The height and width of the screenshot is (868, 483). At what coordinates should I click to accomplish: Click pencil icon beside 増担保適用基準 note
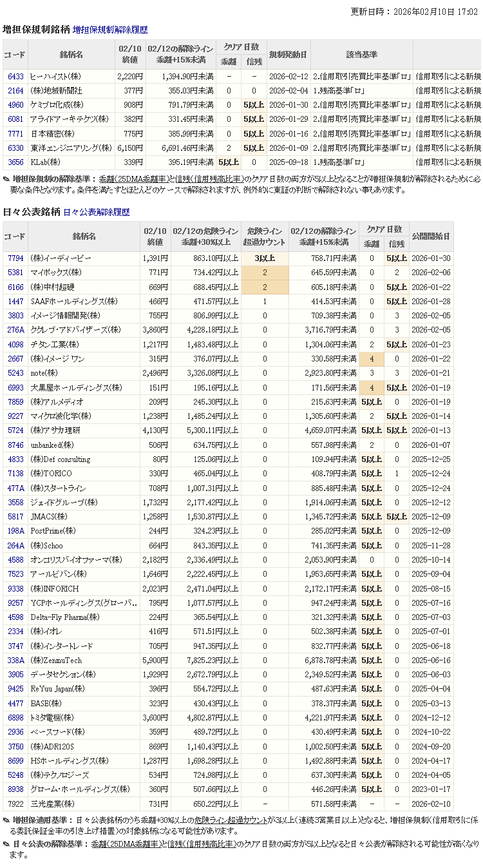click(6, 820)
